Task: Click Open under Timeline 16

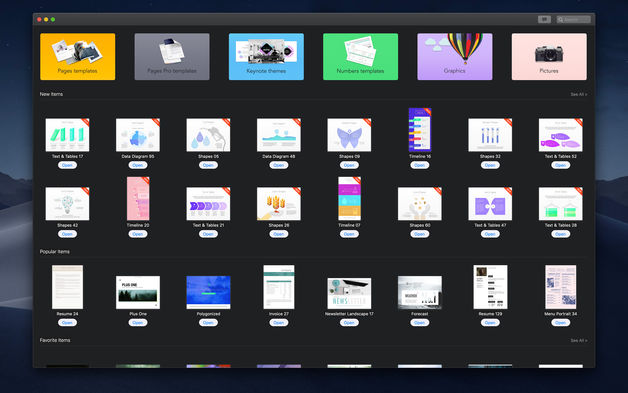Action: 420,165
